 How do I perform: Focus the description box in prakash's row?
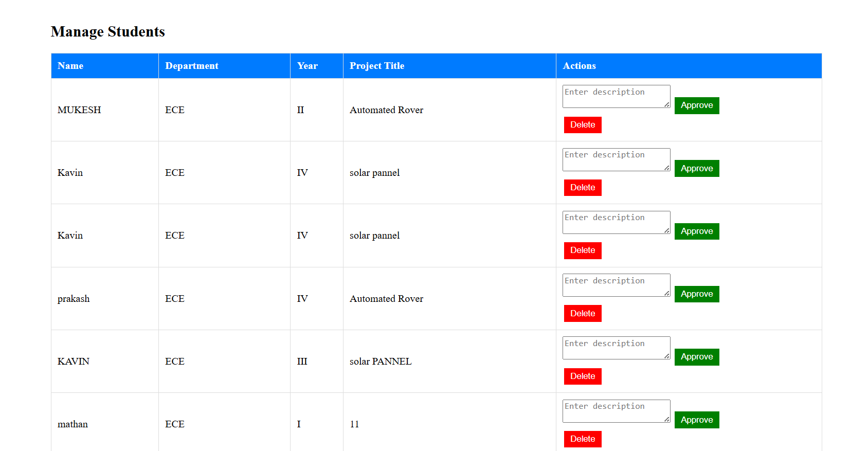pos(617,285)
